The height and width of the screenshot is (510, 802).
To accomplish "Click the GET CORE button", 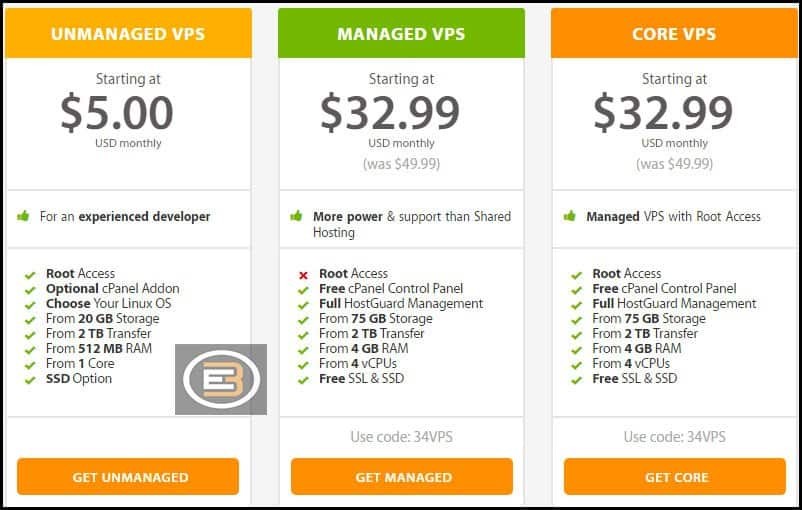I will coord(675,476).
